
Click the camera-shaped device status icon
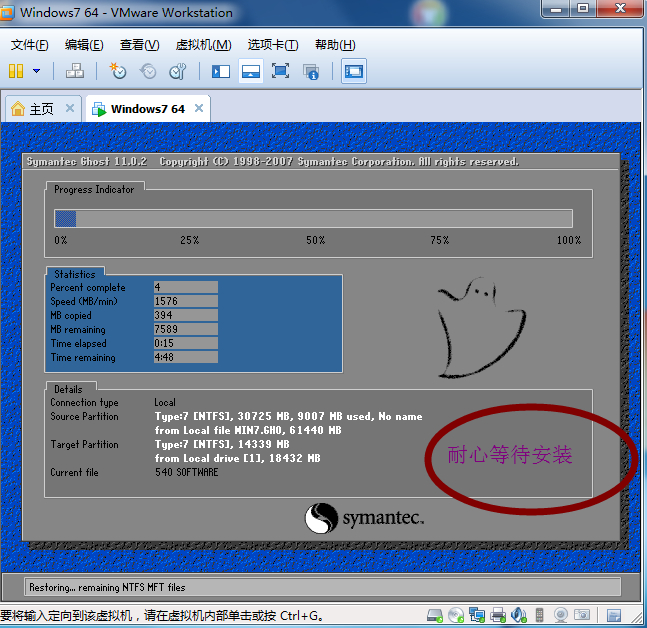click(x=582, y=615)
